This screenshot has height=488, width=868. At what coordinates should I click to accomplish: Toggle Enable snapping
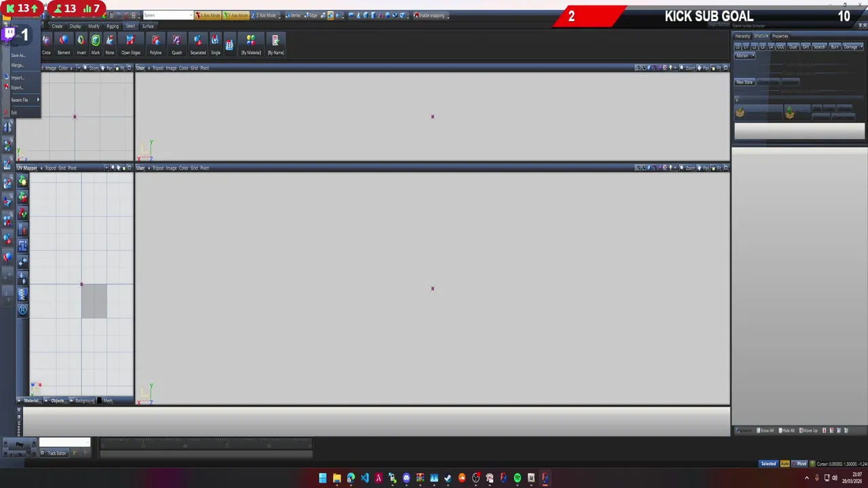[x=429, y=15]
